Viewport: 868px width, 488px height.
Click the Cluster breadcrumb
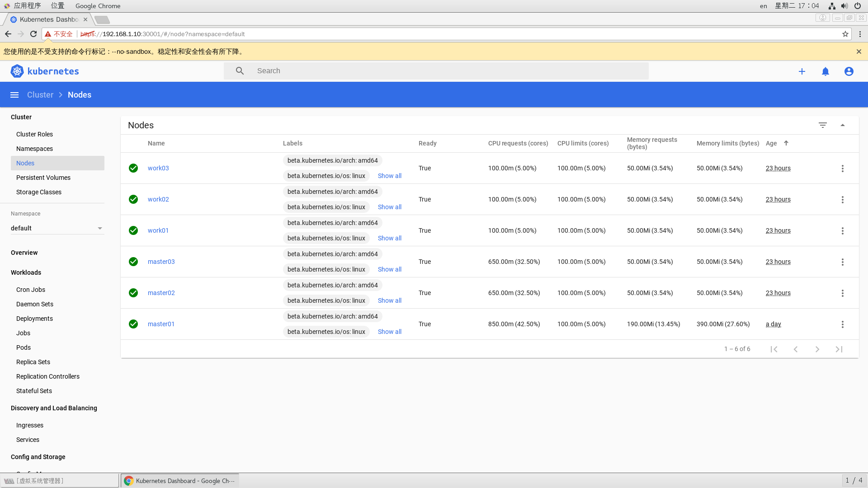(40, 95)
